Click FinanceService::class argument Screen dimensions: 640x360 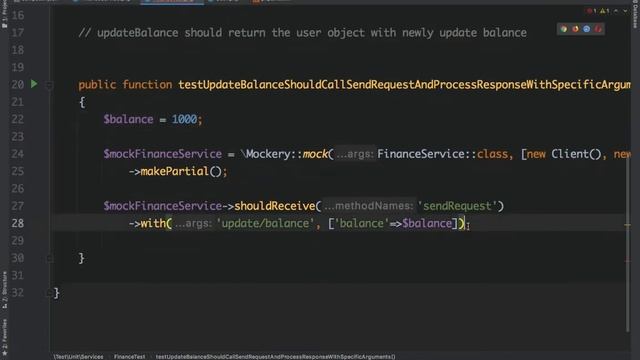point(442,154)
